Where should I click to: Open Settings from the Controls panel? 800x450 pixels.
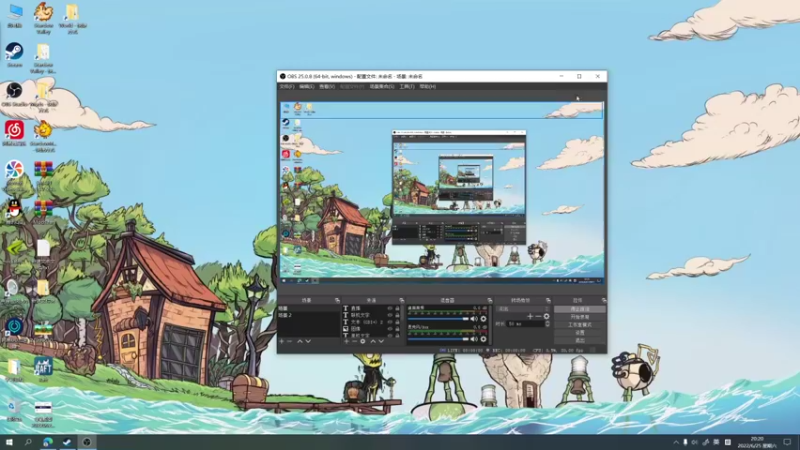pyautogui.click(x=580, y=332)
